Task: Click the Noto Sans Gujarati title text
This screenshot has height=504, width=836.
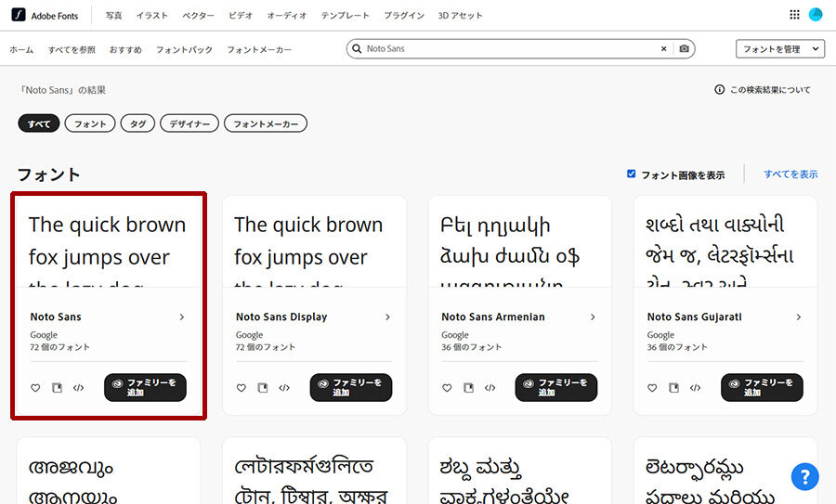Action: 694,317
